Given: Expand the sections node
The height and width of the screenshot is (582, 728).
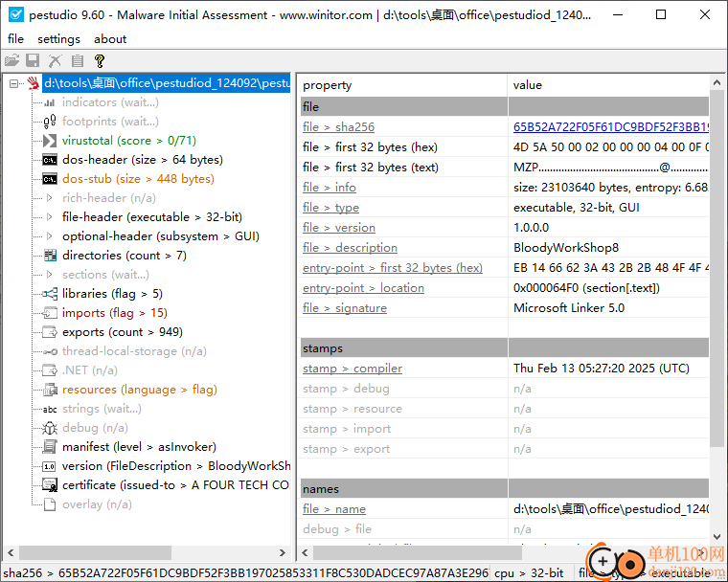Looking at the screenshot, I should pos(50,275).
